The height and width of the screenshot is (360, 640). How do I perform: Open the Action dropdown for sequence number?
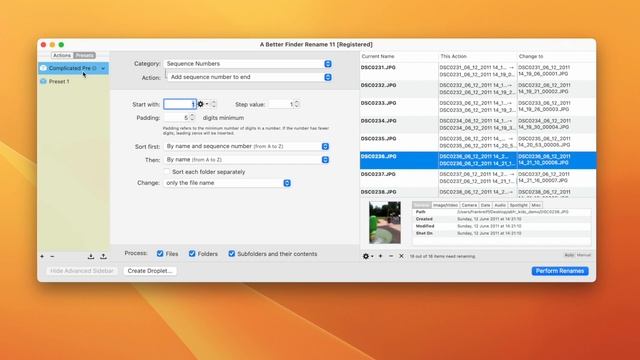point(249,77)
